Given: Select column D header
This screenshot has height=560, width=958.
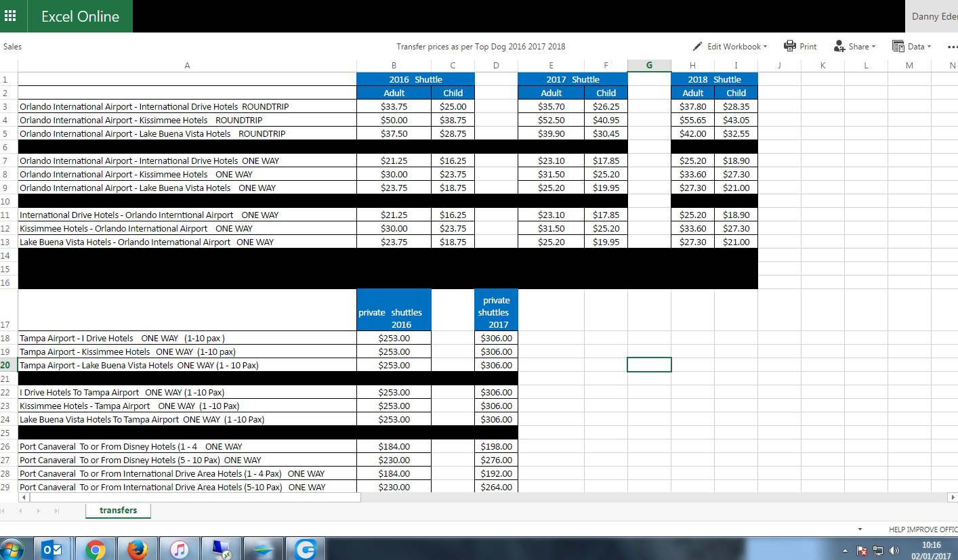Looking at the screenshot, I should pos(496,66).
